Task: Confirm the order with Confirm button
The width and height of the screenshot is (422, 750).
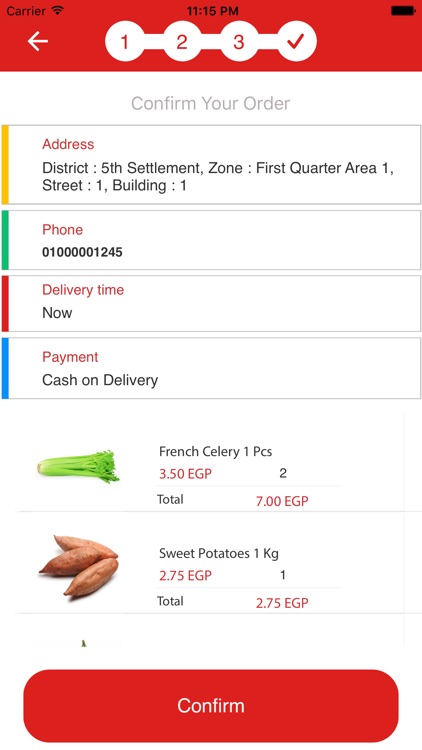Action: click(x=211, y=706)
